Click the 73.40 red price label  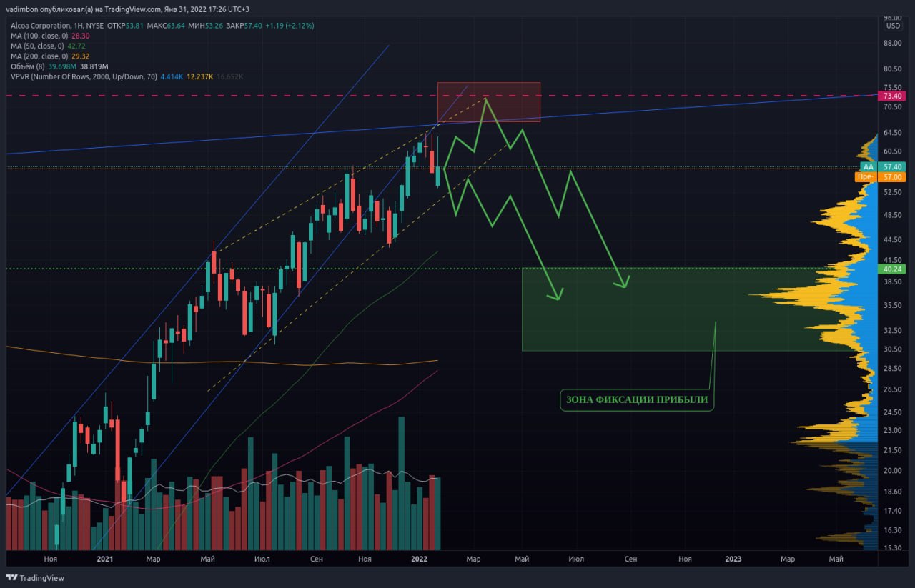tap(894, 96)
